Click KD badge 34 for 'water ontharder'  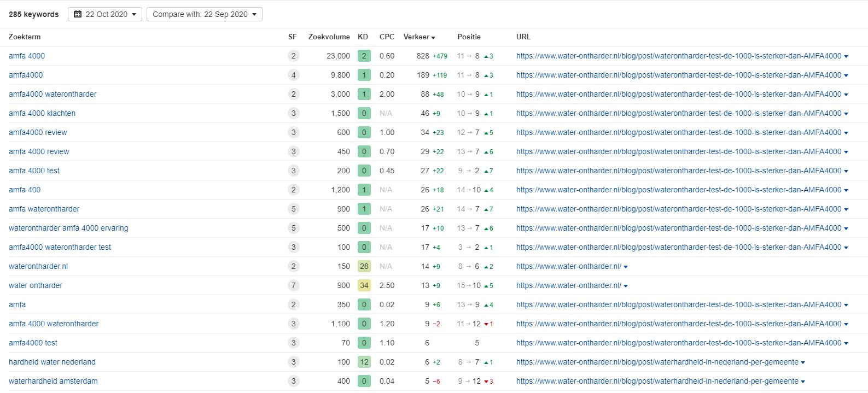(x=364, y=285)
